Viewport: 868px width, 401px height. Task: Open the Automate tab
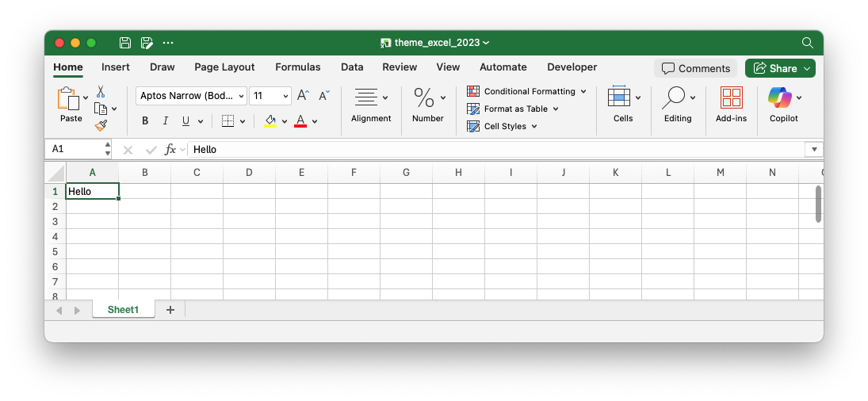click(x=503, y=67)
